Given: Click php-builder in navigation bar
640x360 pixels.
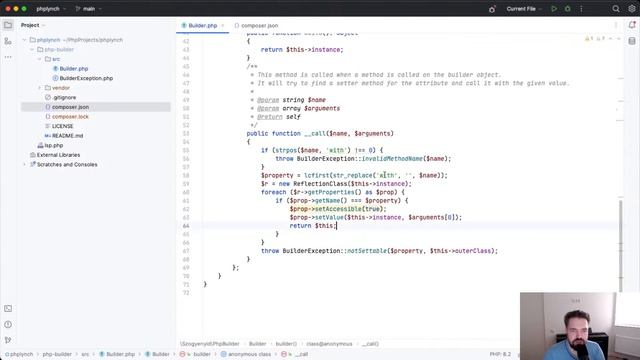Looking at the screenshot, I should coord(57,354).
